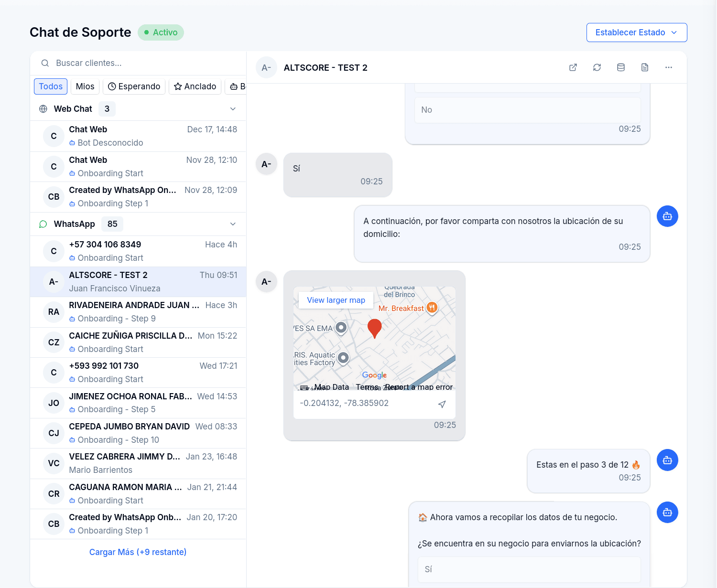Open chat in new window icon
717x588 pixels.
coord(573,67)
